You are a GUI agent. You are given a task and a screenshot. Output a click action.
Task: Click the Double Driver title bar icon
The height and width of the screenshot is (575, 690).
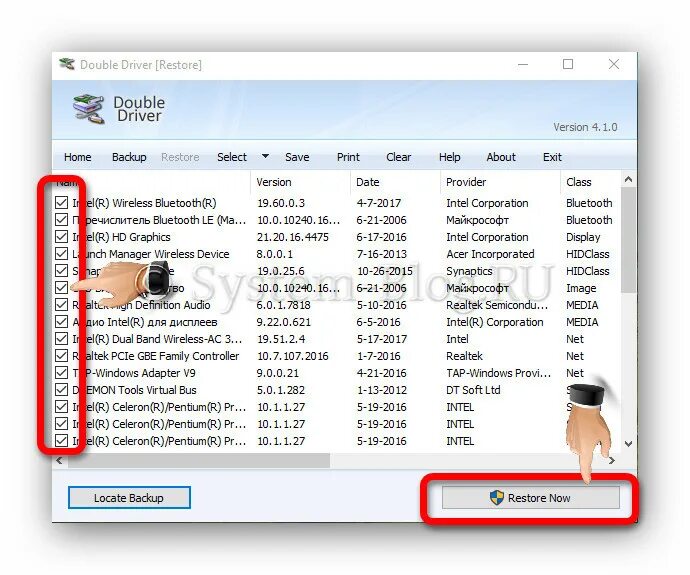67,64
